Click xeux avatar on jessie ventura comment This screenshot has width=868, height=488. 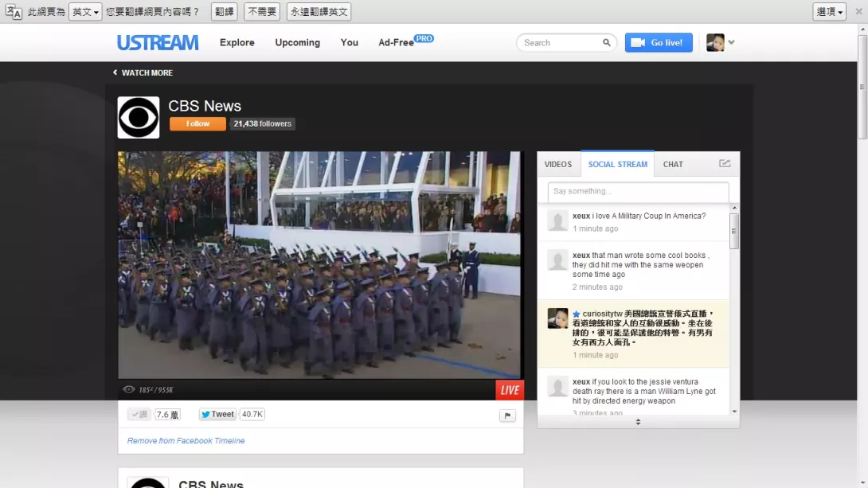point(557,387)
